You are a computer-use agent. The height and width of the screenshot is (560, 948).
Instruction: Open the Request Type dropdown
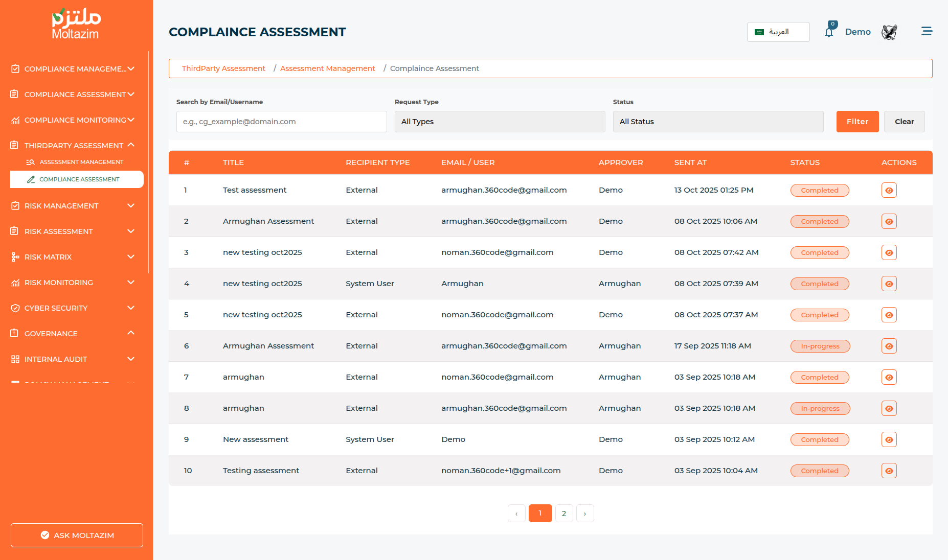click(500, 122)
